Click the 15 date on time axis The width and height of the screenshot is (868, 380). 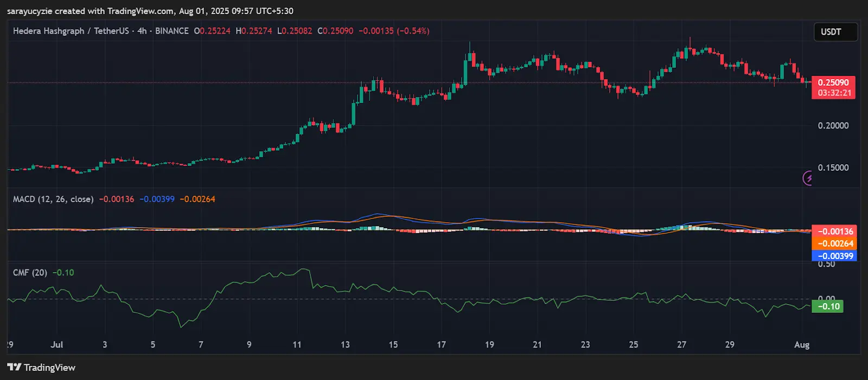[393, 345]
